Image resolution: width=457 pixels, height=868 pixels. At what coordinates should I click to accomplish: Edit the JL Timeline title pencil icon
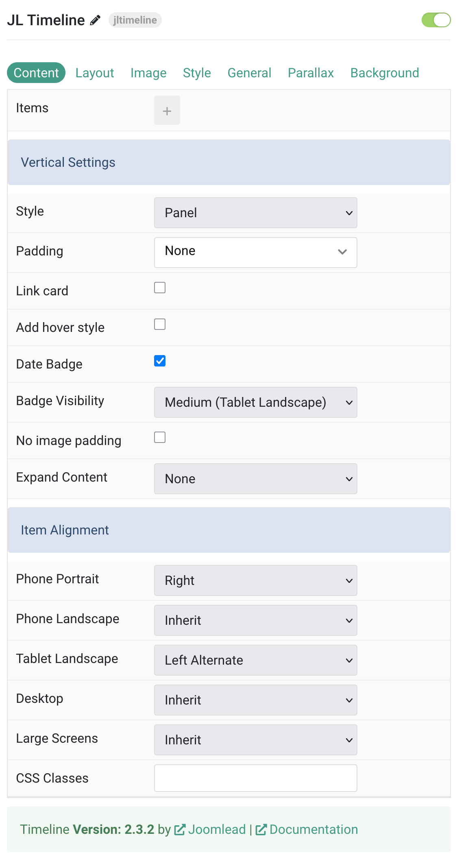[95, 20]
